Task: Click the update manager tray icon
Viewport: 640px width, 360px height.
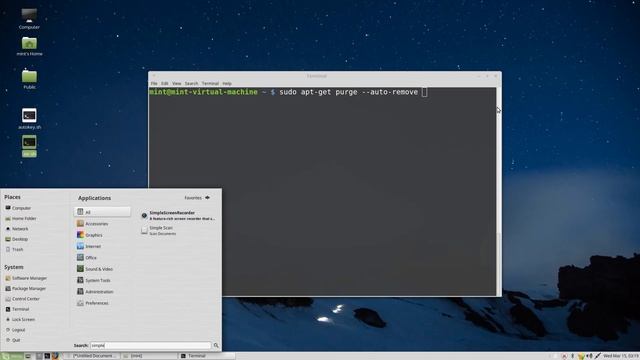Action: (564, 356)
